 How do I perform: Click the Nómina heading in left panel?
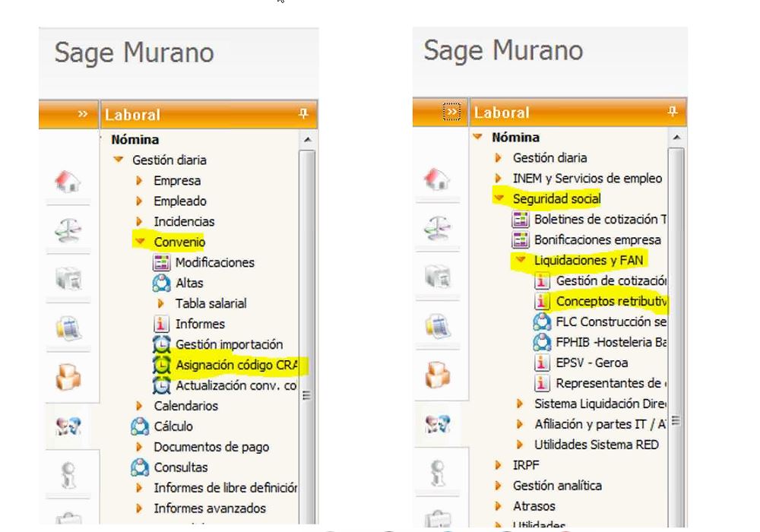coord(135,140)
